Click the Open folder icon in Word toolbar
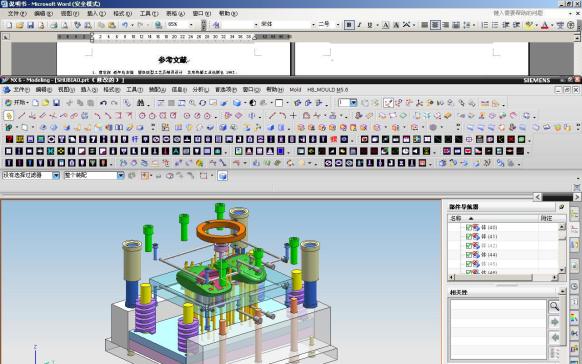The height and width of the screenshot is (364, 582). [20, 25]
